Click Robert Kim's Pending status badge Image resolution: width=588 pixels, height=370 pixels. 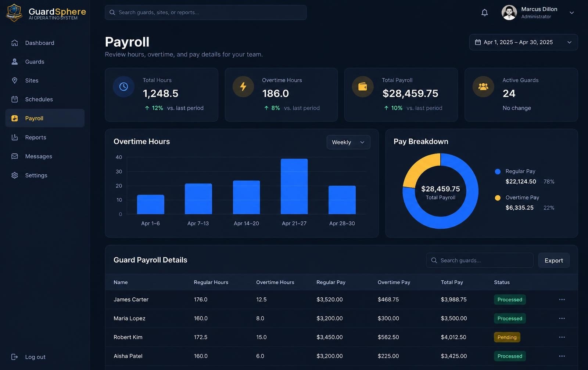click(x=507, y=337)
